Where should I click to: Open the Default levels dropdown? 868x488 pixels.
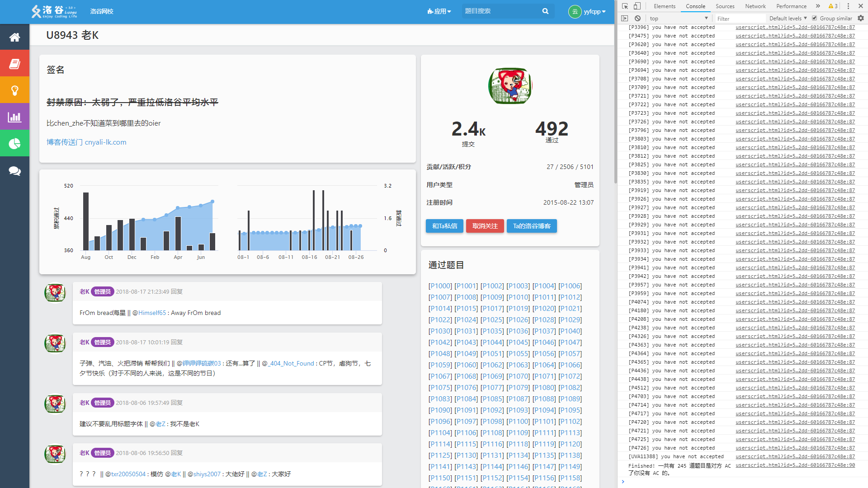pyautogui.click(x=788, y=19)
